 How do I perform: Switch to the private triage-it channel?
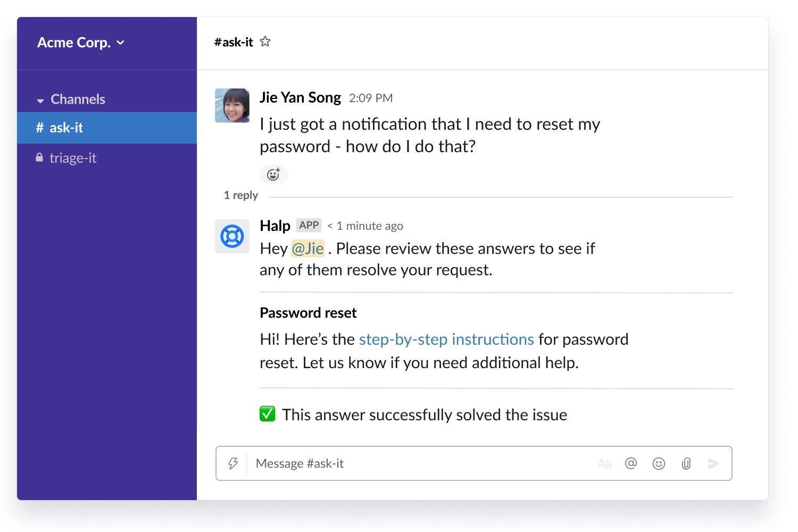[73, 158]
